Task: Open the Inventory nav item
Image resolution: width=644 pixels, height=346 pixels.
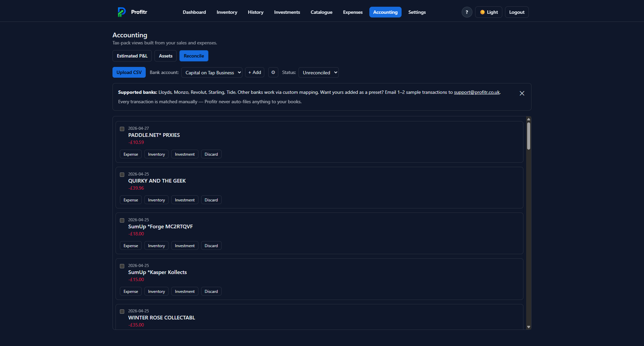Action: tap(227, 12)
